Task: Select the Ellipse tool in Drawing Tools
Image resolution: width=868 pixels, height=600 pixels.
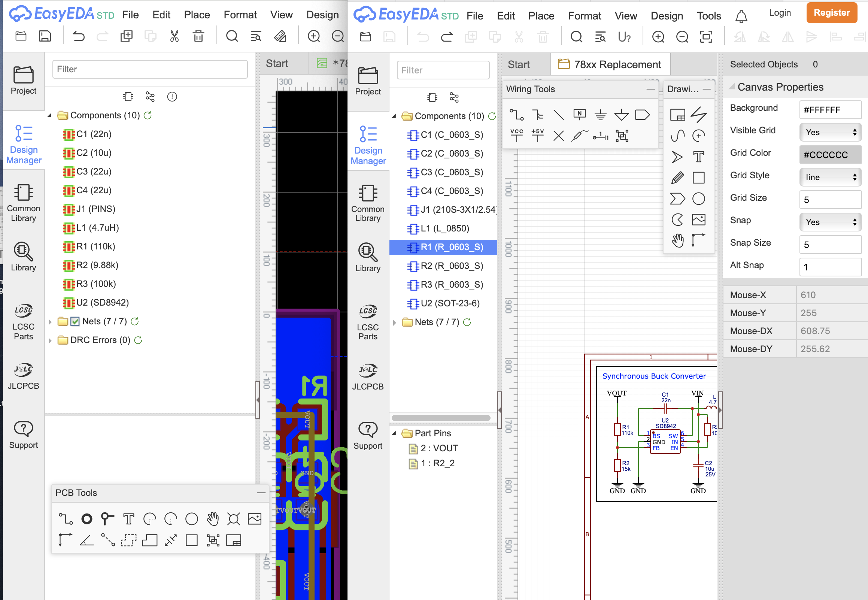Action: pyautogui.click(x=698, y=199)
